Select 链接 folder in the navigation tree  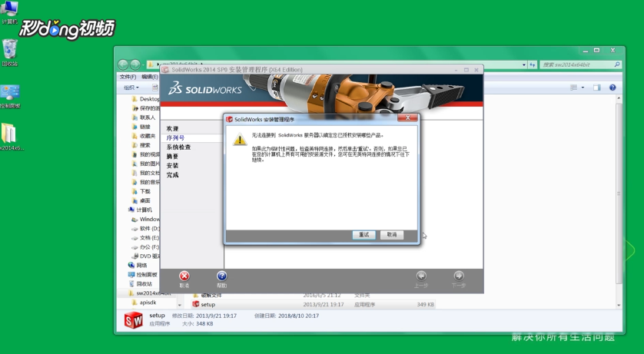coord(141,127)
